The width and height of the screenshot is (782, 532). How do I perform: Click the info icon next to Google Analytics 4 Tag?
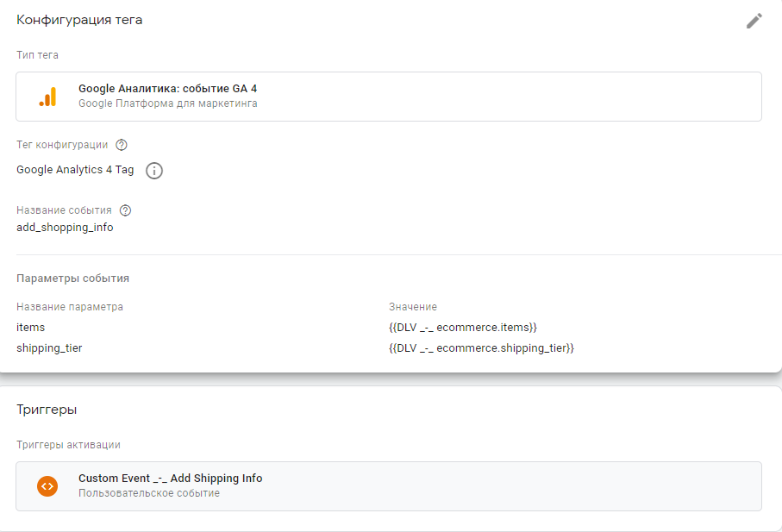tap(154, 171)
